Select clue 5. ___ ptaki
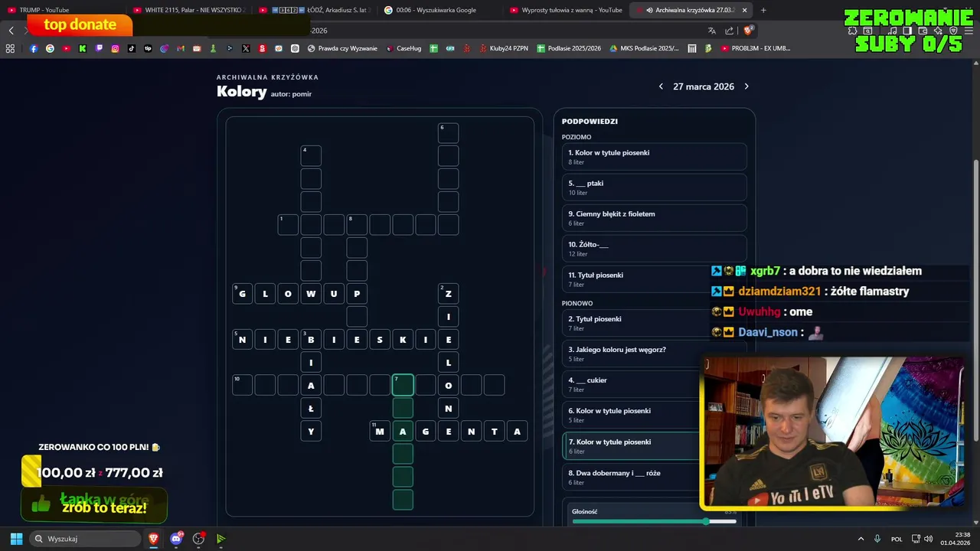This screenshot has width=980, height=551. click(654, 187)
